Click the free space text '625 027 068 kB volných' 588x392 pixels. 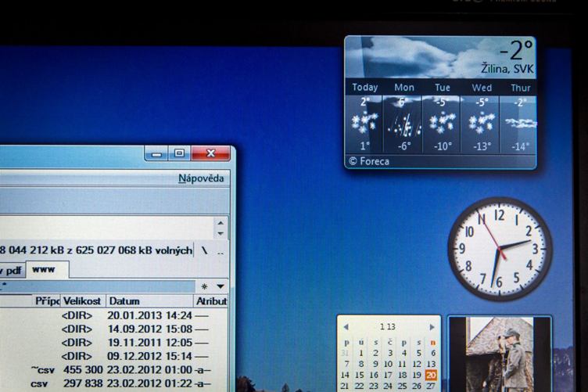134,250
